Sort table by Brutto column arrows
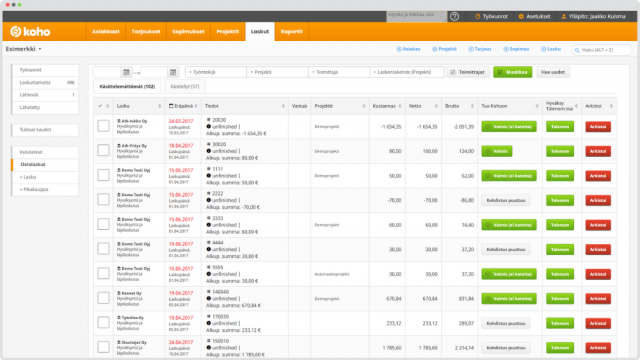 pyautogui.click(x=472, y=106)
